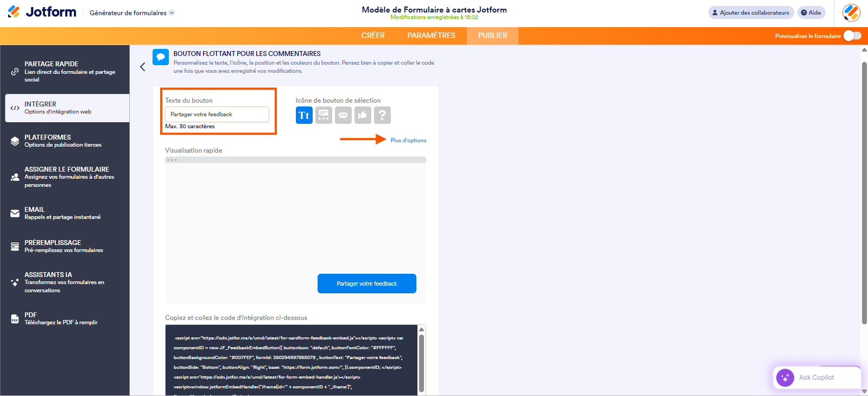Image resolution: width=868 pixels, height=396 pixels.
Task: Click Ajouter des collaborateurs button
Action: (x=751, y=12)
